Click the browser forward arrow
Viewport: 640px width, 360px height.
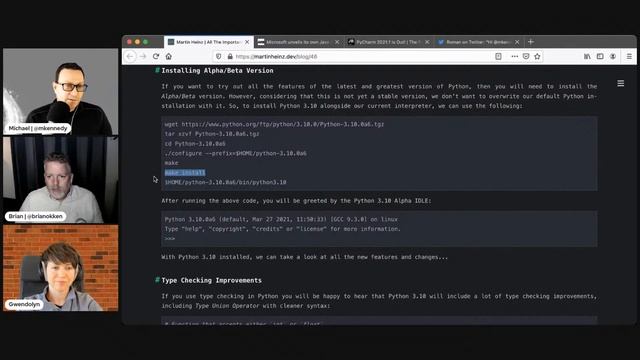click(143, 57)
